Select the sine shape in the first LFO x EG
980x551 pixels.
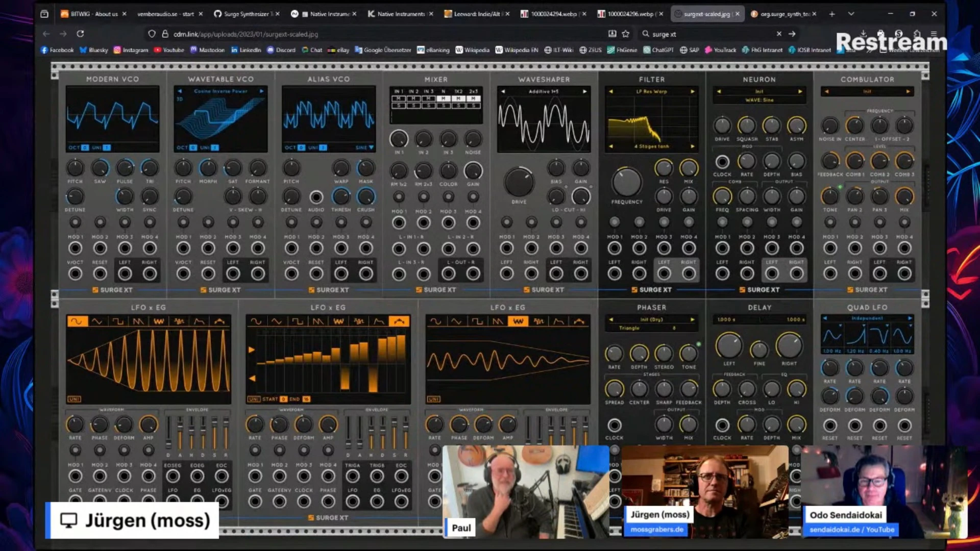click(x=77, y=321)
